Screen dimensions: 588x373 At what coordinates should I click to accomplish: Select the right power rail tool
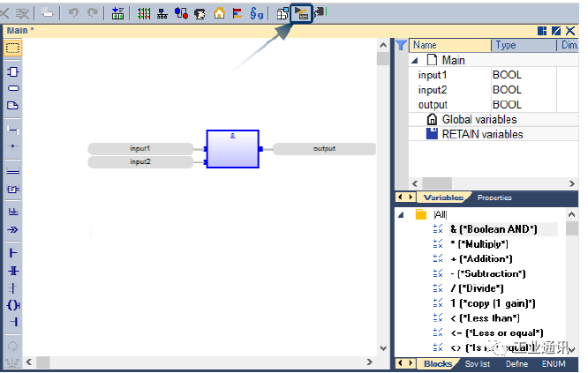12,322
